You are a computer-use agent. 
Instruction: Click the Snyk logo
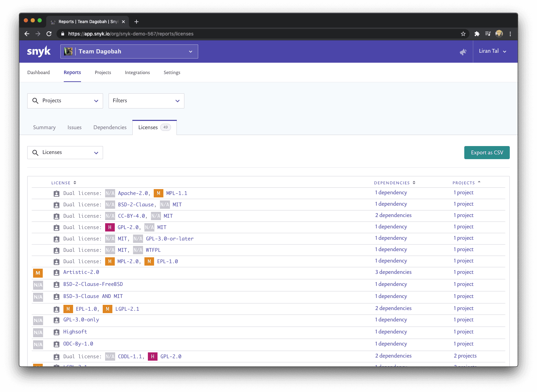pyautogui.click(x=39, y=51)
